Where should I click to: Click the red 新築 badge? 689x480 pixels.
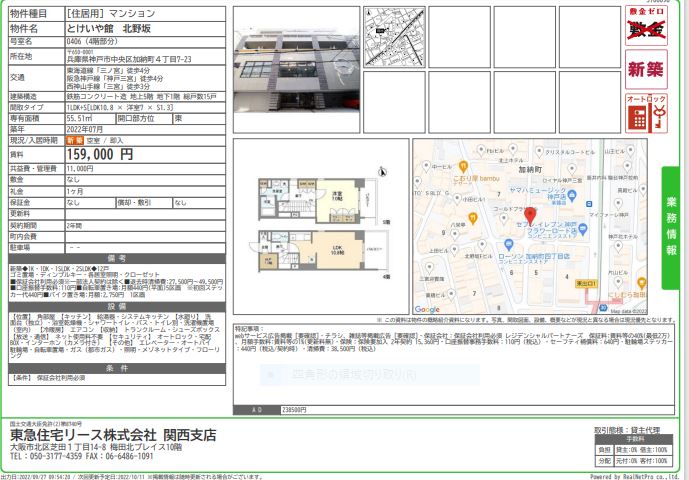point(646,69)
